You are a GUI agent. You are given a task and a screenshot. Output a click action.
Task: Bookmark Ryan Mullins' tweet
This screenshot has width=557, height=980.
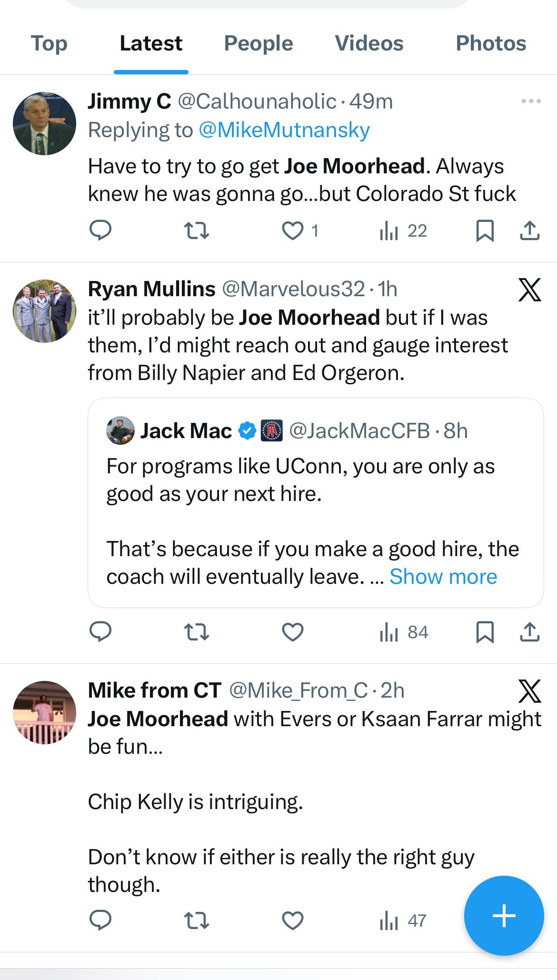[485, 632]
